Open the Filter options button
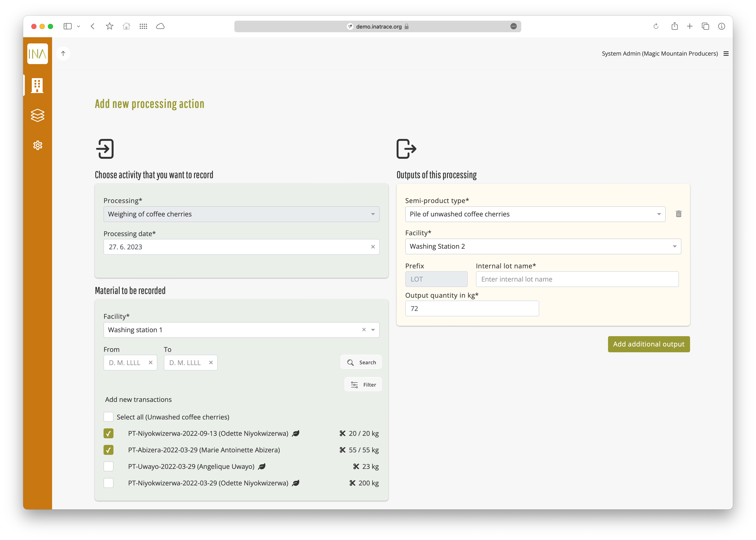Image resolution: width=756 pixels, height=540 pixels. (363, 385)
